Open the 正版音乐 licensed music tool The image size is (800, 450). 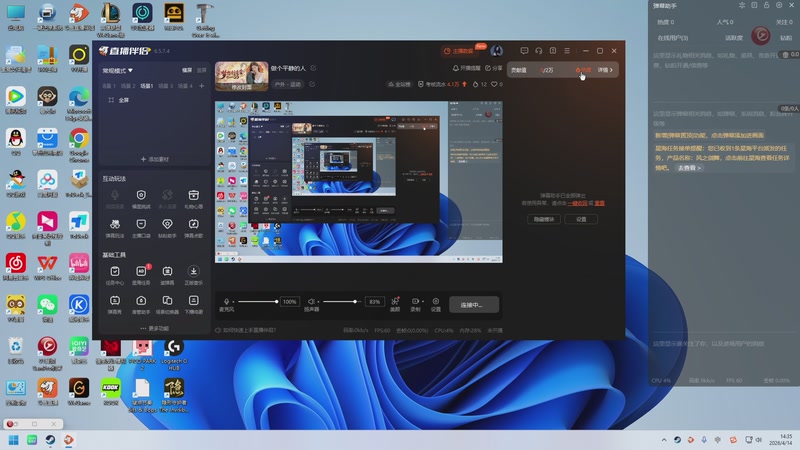193,274
